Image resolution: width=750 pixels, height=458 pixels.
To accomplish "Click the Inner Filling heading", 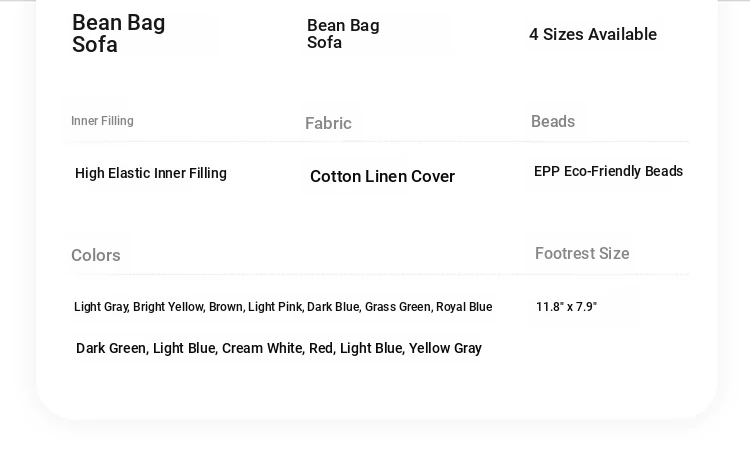I will [102, 121].
